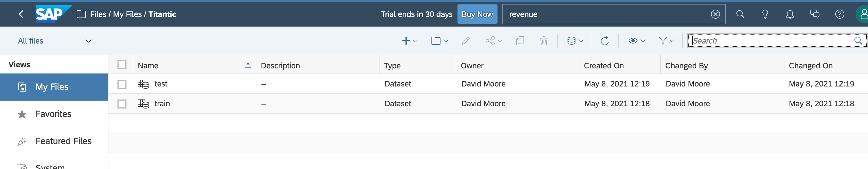The width and height of the screenshot is (868, 169).
Task: Check the select-all checkbox in header
Action: click(122, 64)
